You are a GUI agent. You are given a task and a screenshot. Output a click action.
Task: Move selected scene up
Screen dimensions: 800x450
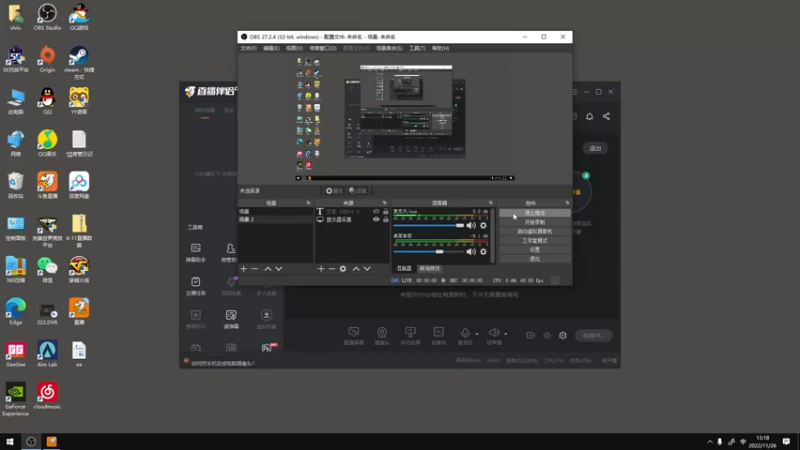coord(267,268)
